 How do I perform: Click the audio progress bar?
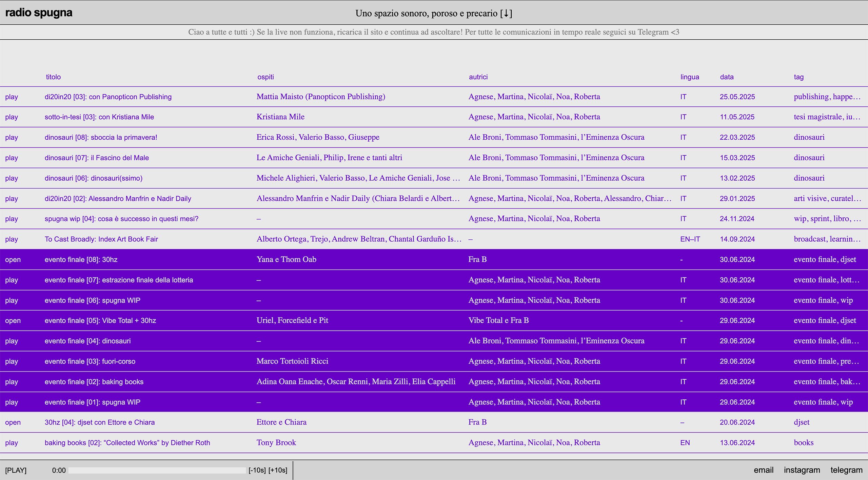(x=157, y=470)
